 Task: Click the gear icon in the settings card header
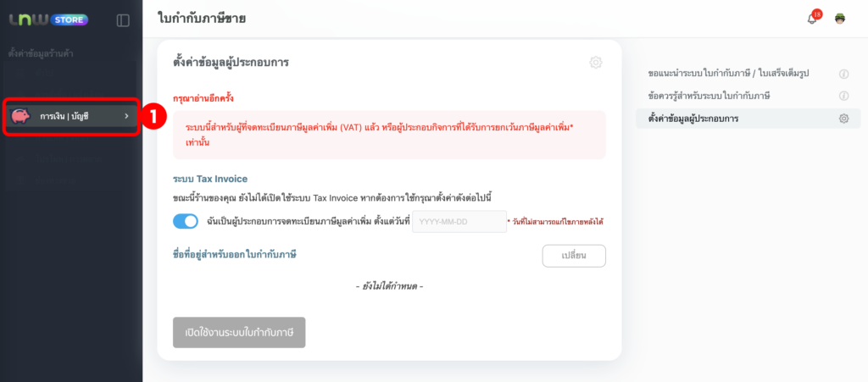coord(595,62)
